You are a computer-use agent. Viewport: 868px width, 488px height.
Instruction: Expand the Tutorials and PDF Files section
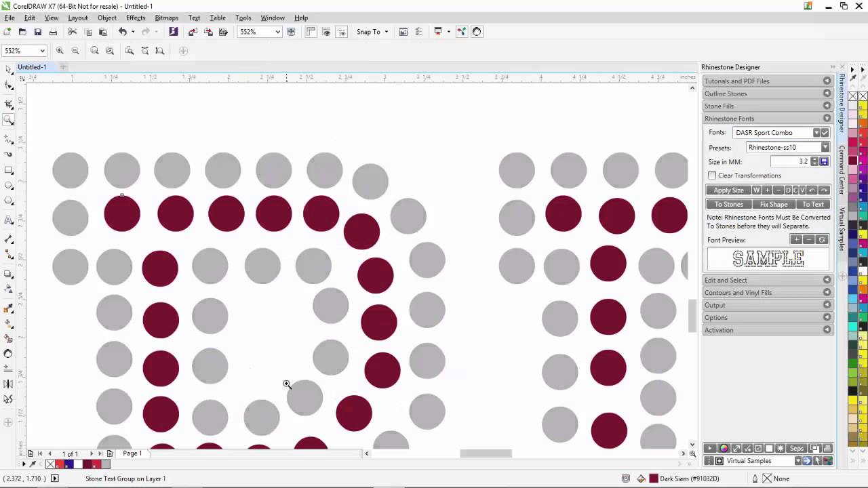[x=768, y=81]
